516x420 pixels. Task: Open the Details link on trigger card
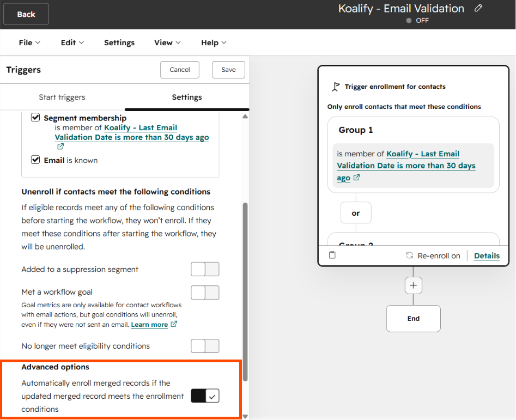[487, 255]
